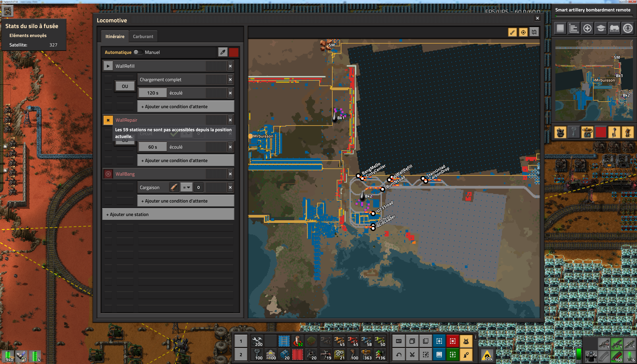Viewport: 637px width, 364px height.
Task: Click the copy selection shortcut
Action: tap(412, 341)
